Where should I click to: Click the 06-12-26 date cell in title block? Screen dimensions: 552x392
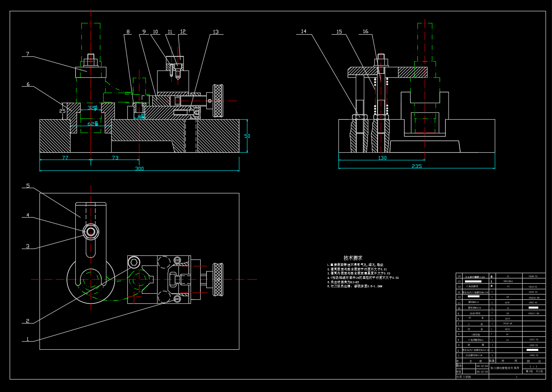[x=481, y=366]
